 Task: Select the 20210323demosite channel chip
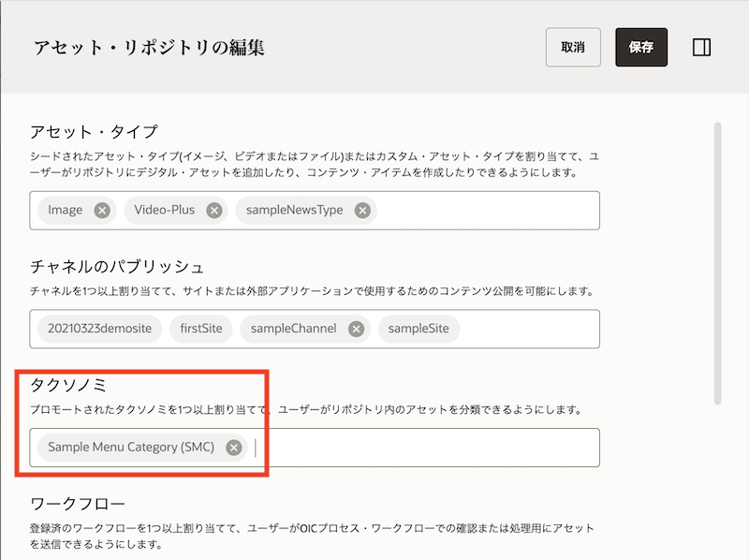(100, 329)
